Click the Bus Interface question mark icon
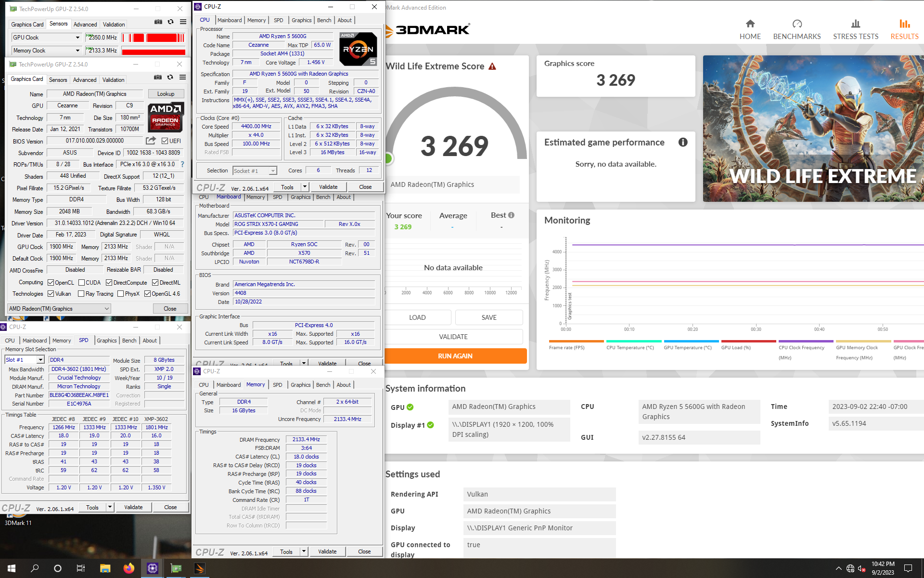The width and height of the screenshot is (924, 578). [182, 164]
